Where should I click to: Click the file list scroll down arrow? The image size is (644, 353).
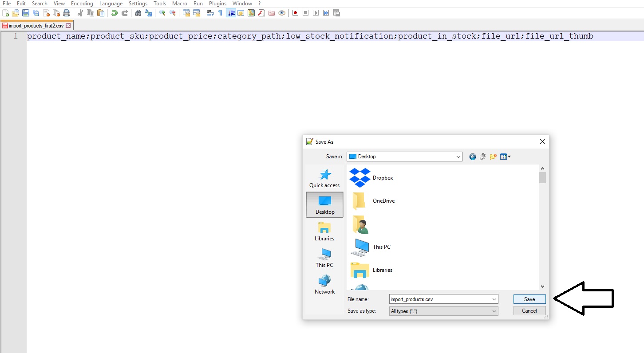tap(542, 286)
